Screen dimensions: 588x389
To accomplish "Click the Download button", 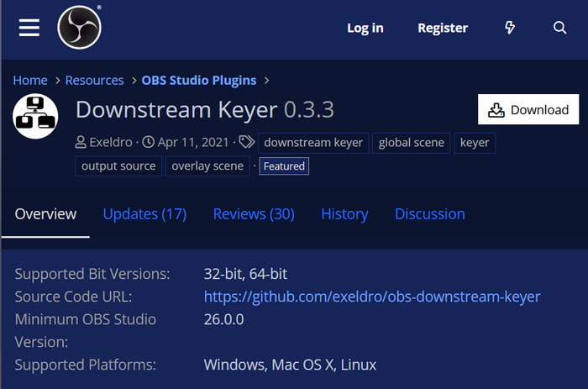I will (x=528, y=109).
